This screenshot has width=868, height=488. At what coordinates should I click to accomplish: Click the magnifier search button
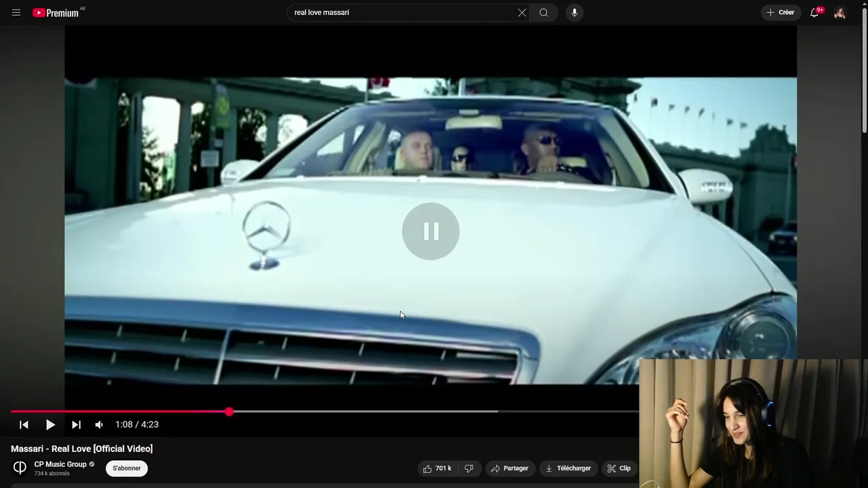(x=544, y=12)
